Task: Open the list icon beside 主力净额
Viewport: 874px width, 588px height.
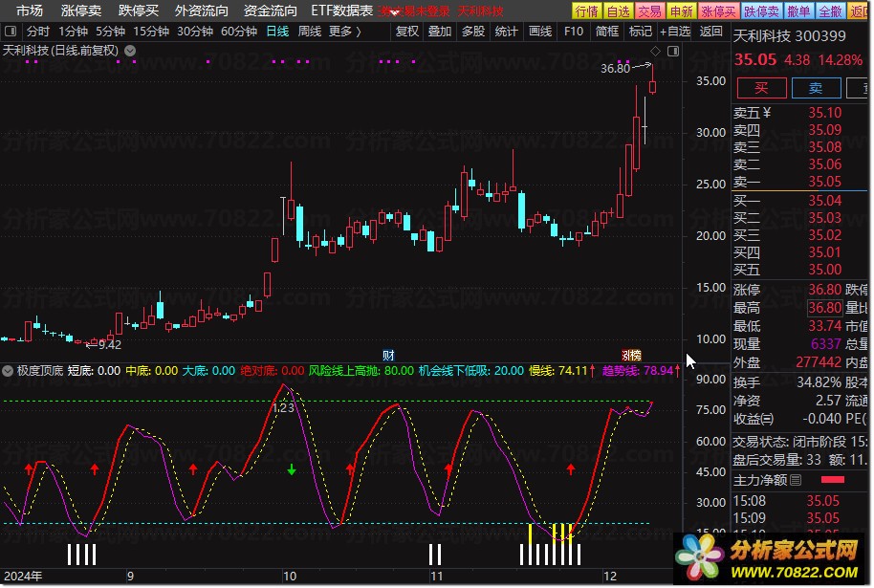Action: 796,480
